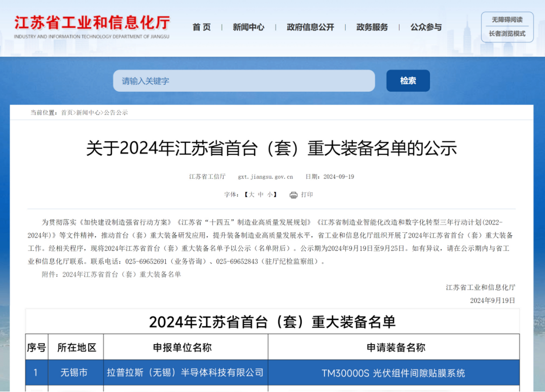Click the 打印 print link
Image resolution: width=545 pixels, height=392 pixels.
click(307, 195)
